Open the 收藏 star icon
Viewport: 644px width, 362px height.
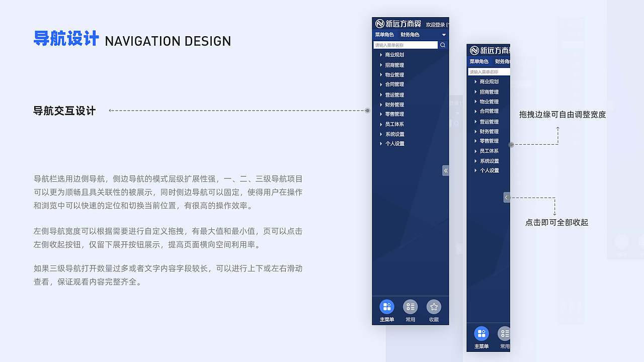click(x=434, y=307)
